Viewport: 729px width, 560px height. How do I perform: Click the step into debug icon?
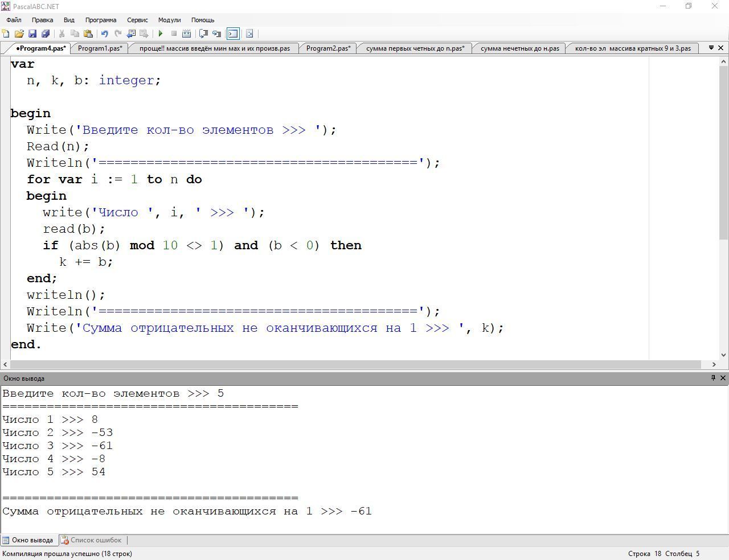coord(216,34)
